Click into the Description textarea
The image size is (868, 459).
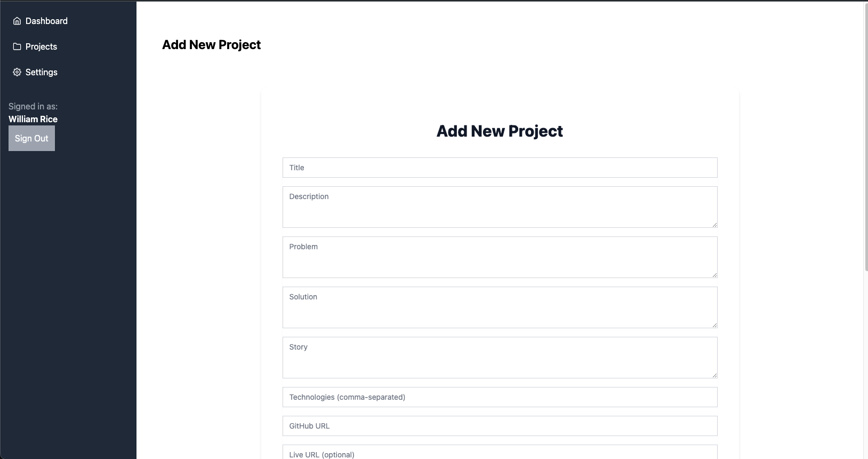coord(500,207)
